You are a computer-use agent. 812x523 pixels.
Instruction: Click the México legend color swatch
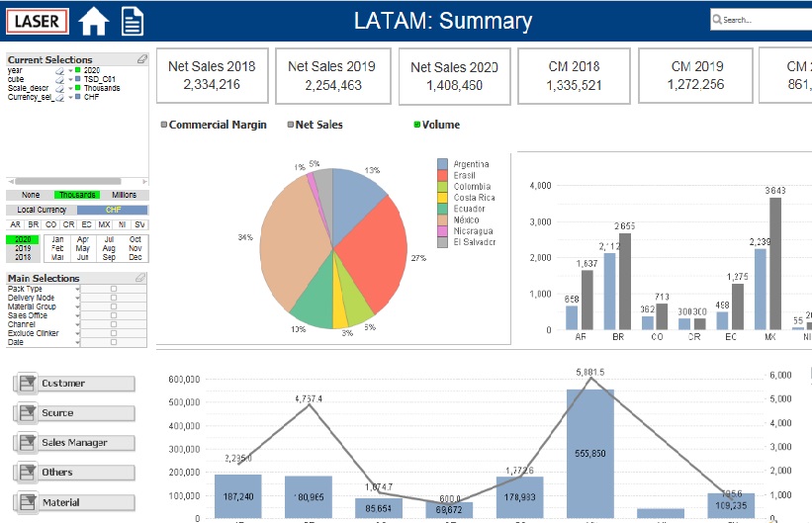click(x=442, y=220)
